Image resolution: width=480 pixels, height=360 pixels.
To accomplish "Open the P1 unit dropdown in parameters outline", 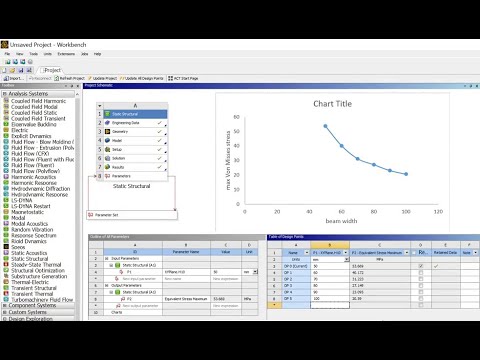I will [255, 272].
